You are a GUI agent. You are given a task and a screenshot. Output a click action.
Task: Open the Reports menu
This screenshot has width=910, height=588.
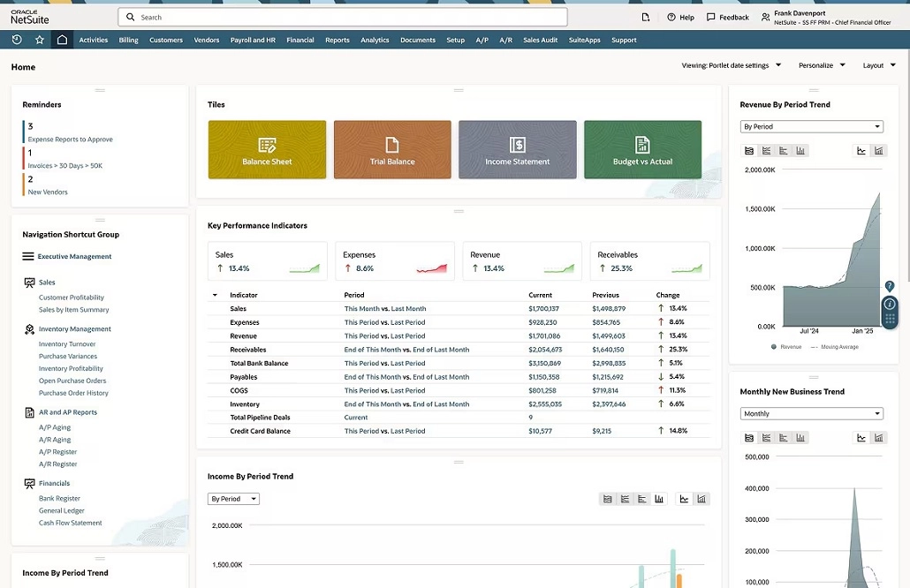pos(337,39)
